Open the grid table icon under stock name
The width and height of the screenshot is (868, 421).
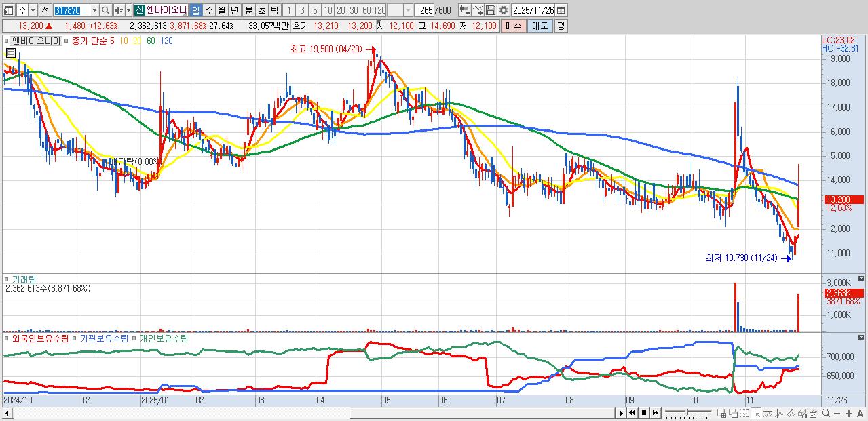tap(10, 52)
